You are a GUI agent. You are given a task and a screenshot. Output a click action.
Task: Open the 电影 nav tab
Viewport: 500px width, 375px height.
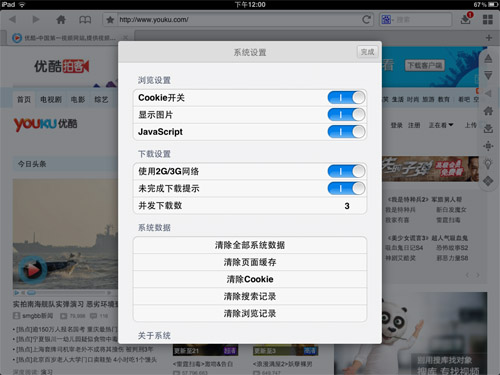click(78, 99)
